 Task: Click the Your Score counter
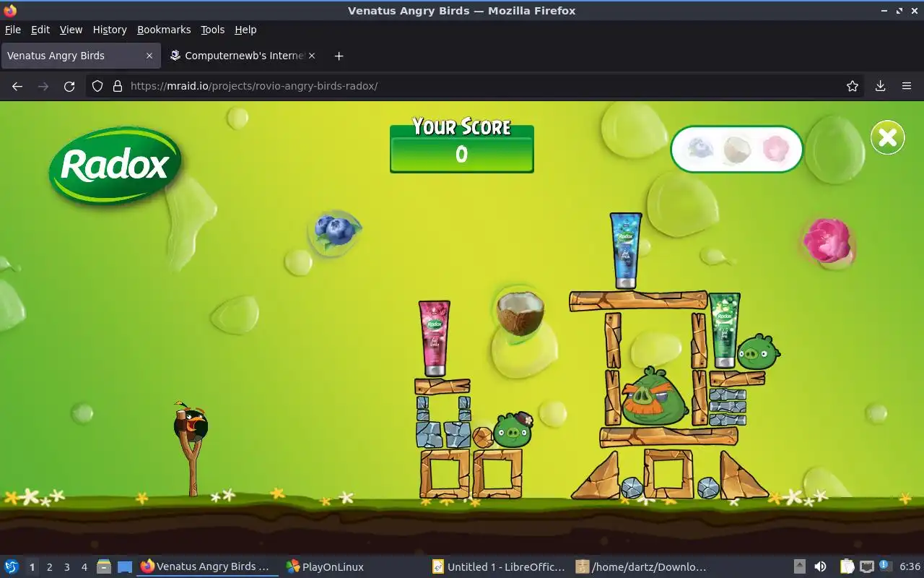[x=462, y=145]
